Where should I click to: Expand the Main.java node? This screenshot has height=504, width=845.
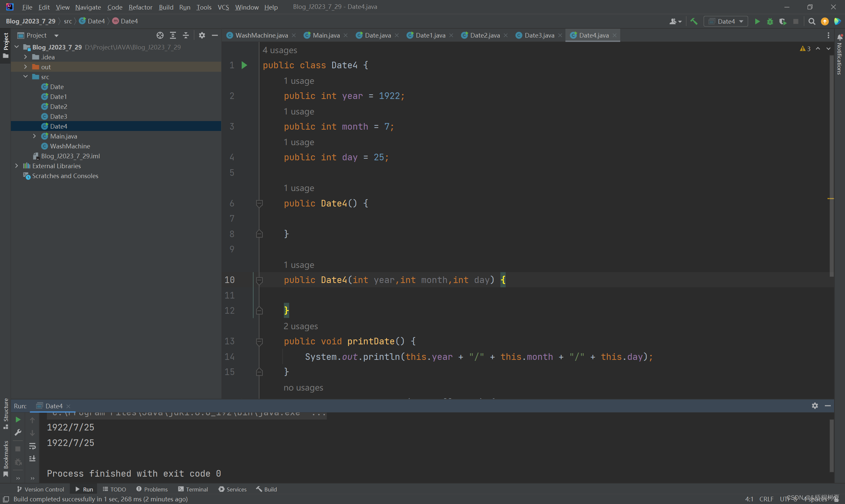34,136
